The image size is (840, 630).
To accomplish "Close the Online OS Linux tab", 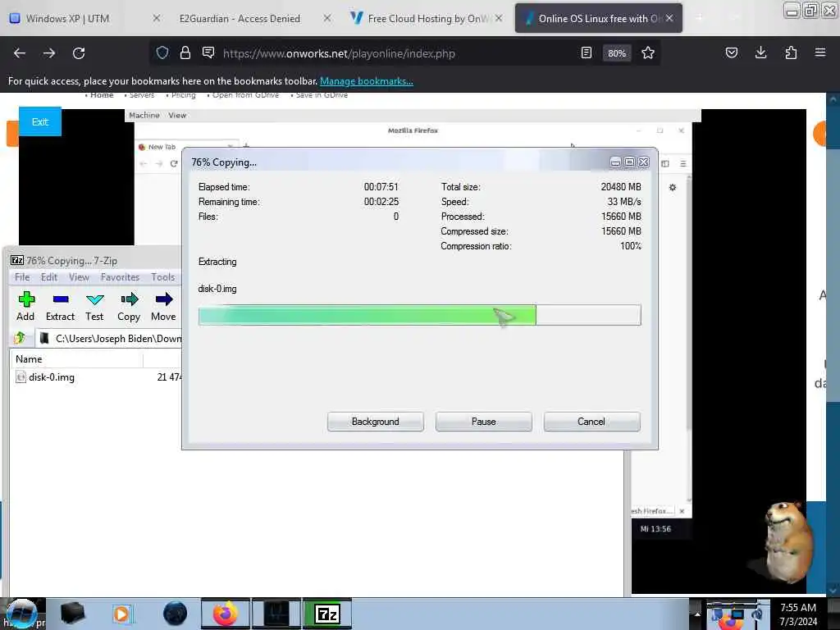I will coord(669,18).
